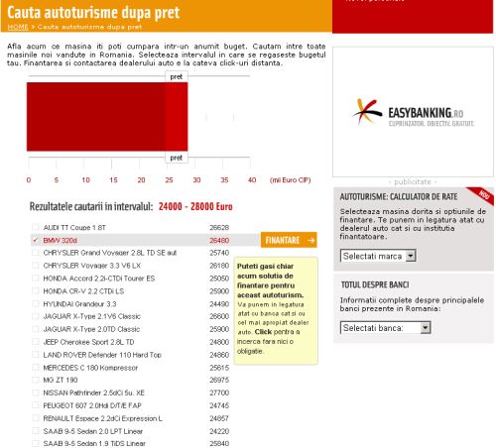Check the RENAULT Espace 2.2dCi checkbox
The width and height of the screenshot is (496, 448).
coord(35,418)
